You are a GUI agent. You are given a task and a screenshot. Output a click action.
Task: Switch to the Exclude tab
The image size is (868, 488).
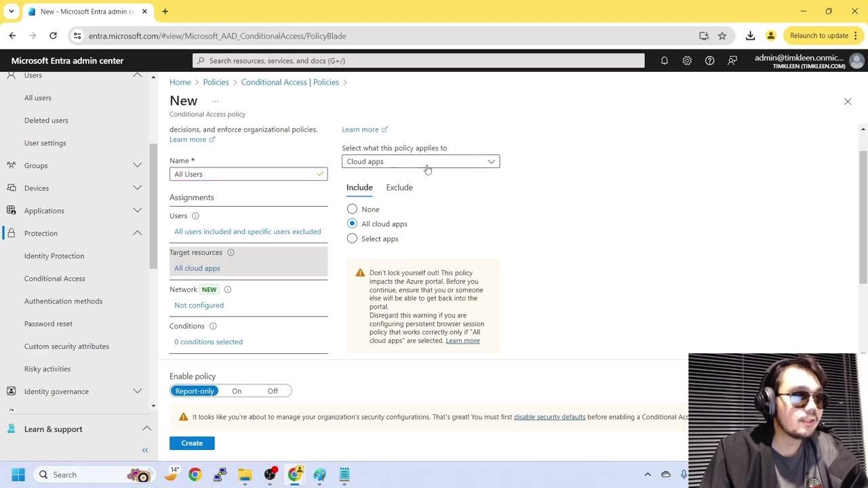click(399, 188)
